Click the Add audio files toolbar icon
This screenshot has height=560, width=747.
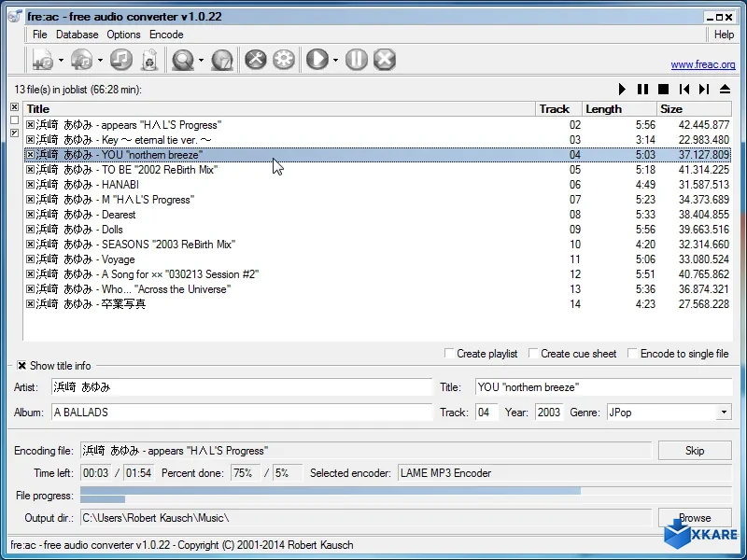(x=43, y=60)
